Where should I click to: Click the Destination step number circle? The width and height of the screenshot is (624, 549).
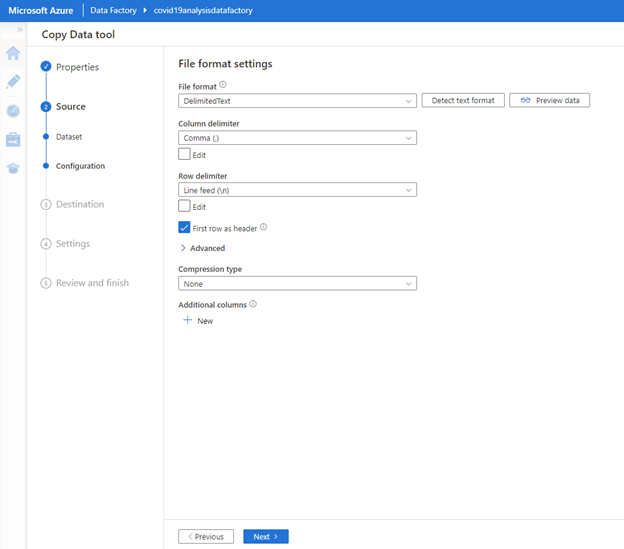[46, 204]
